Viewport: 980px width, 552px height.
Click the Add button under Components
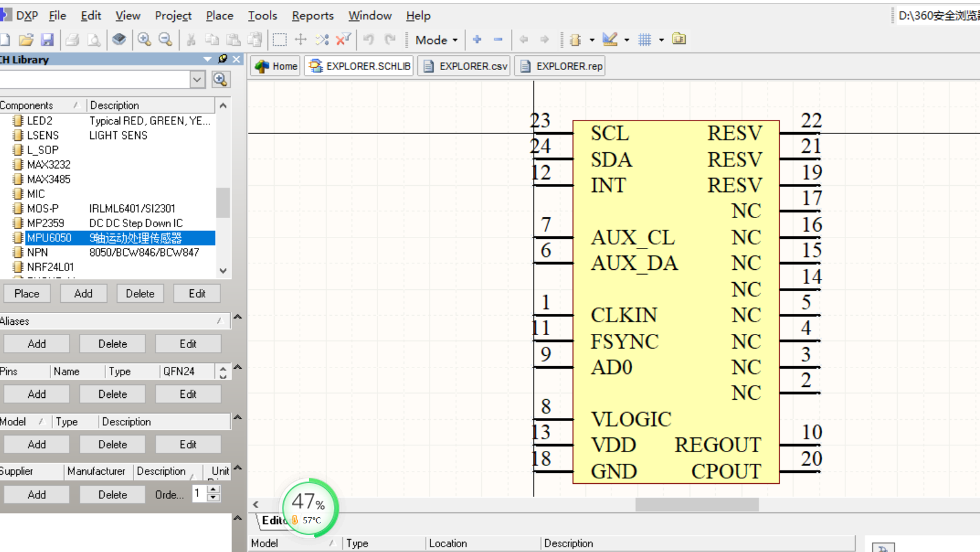[83, 294]
